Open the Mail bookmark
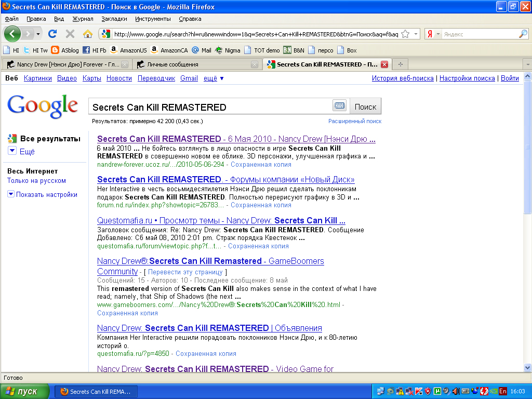The image size is (532, 399). (x=202, y=50)
